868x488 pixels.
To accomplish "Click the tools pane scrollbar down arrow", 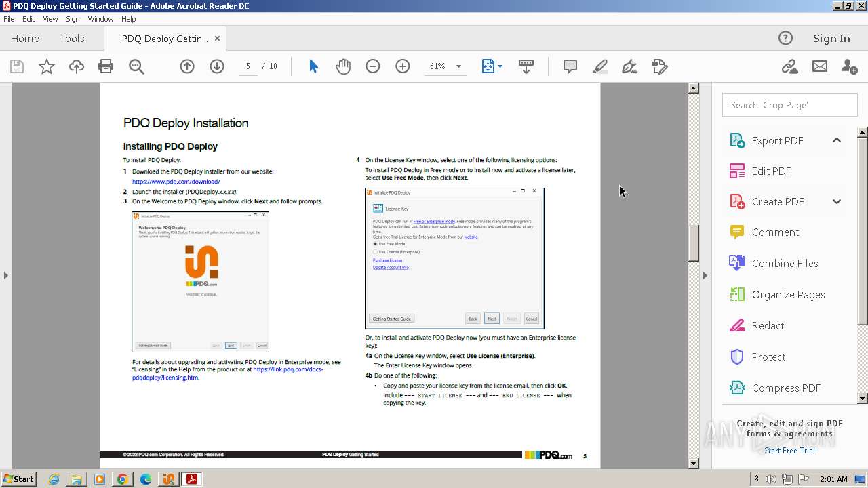I will pos(863,399).
